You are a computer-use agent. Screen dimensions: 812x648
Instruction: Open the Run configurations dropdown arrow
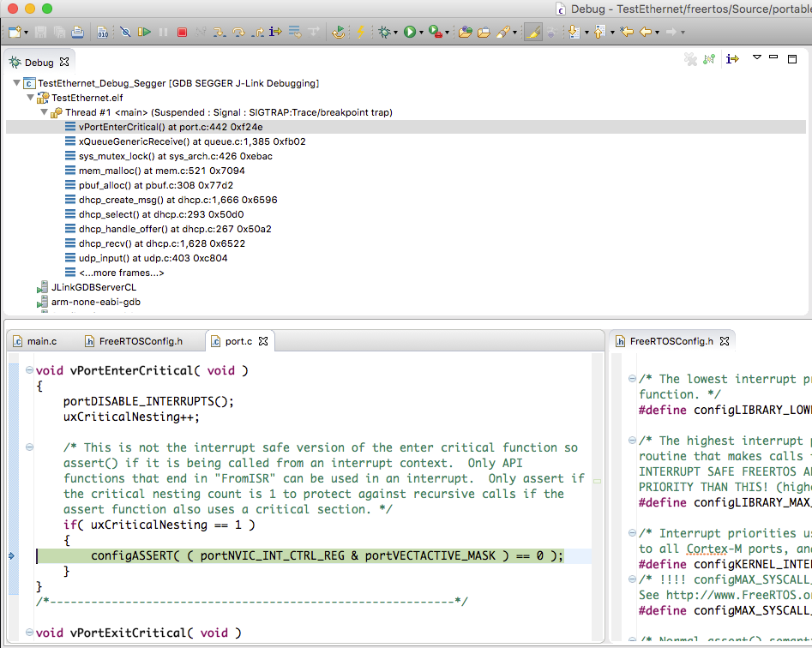(x=421, y=33)
